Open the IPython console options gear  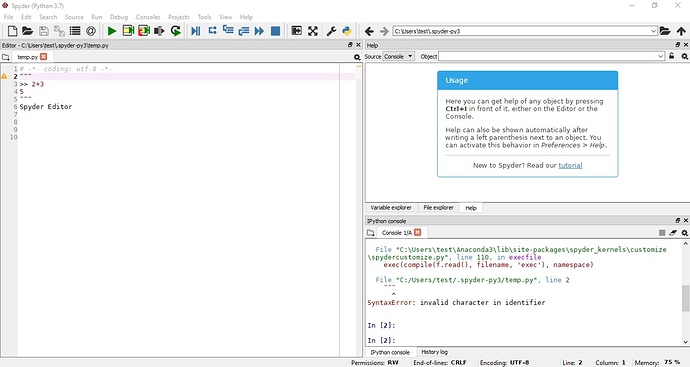point(685,233)
